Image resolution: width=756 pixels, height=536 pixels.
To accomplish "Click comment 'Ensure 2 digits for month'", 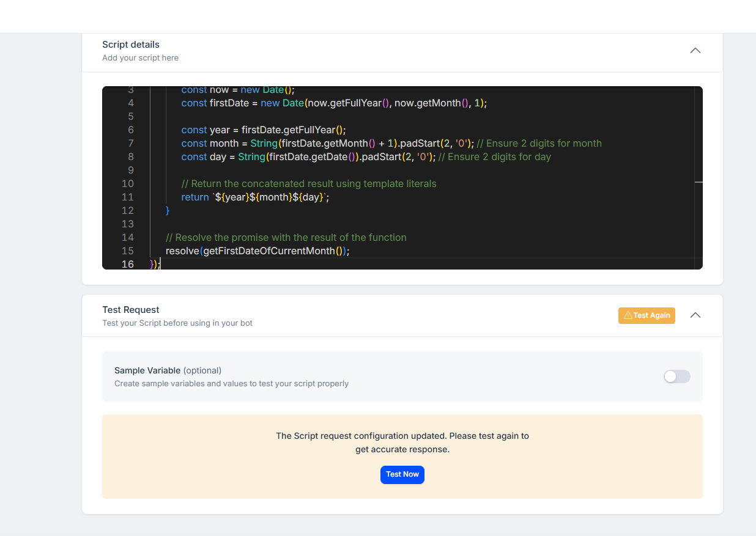I will 539,143.
